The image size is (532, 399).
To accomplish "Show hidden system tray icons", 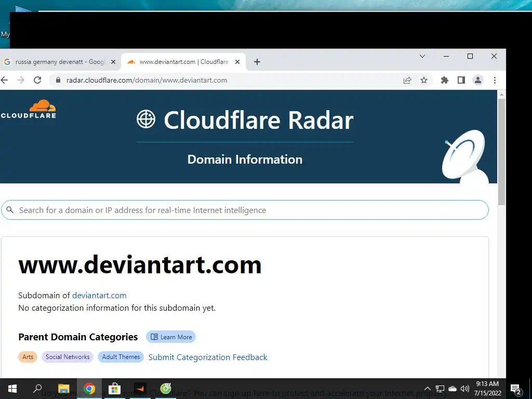I will click(428, 389).
